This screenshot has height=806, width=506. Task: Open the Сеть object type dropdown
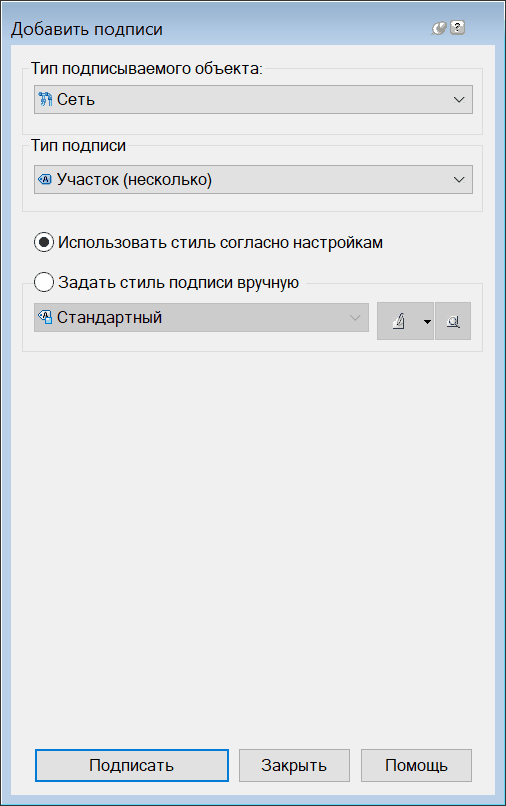click(253, 99)
